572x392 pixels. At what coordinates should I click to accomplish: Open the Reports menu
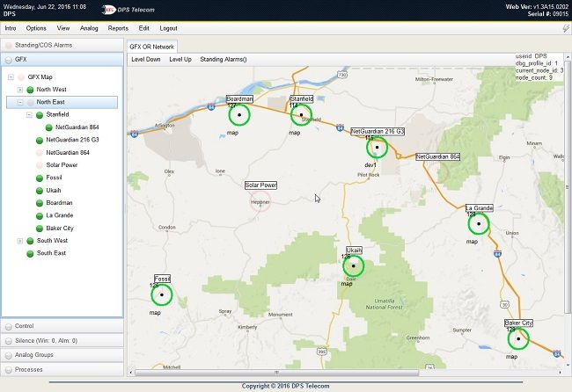pos(118,28)
